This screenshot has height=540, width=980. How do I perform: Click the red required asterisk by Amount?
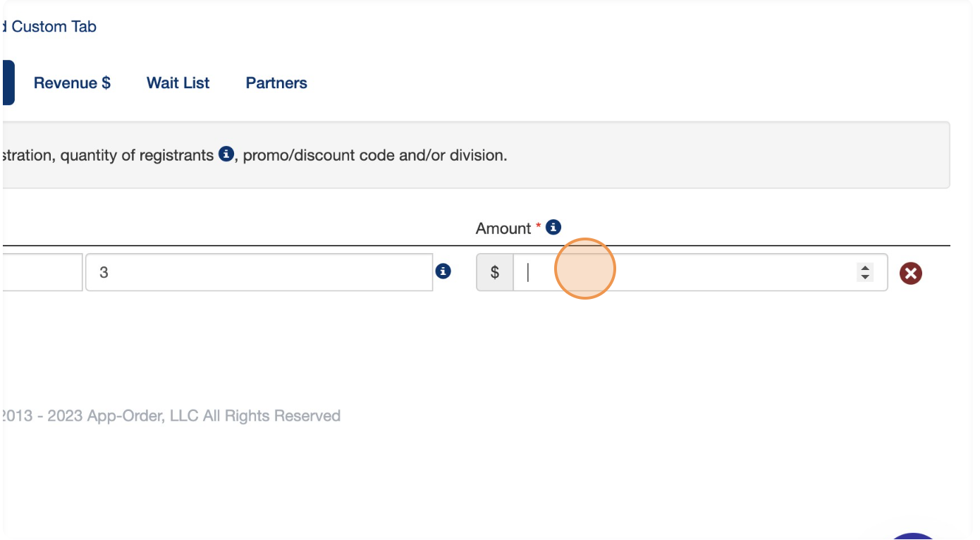click(539, 226)
